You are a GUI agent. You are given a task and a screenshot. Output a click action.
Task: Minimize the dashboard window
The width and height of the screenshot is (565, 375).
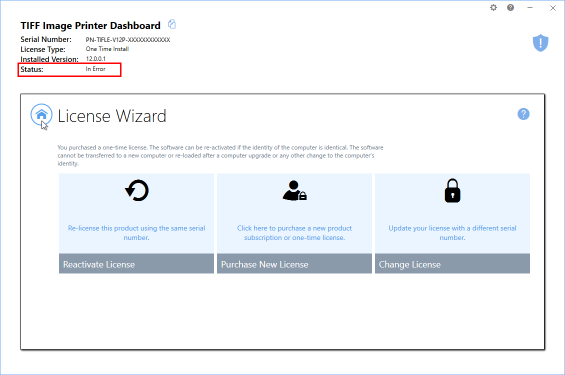[x=530, y=8]
